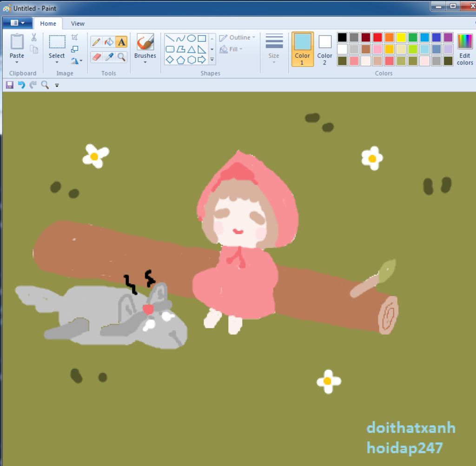
Task: Click the Crop icon in Image group
Action: (75, 37)
